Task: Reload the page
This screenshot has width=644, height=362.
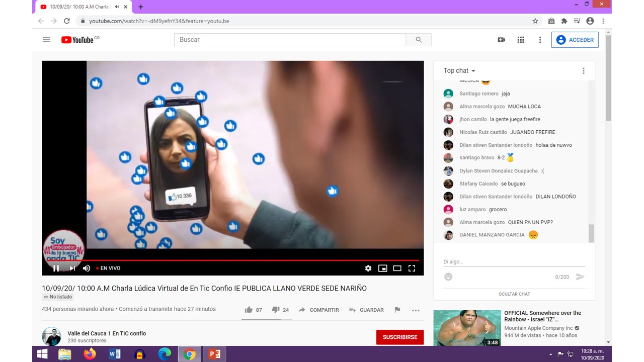Action: (x=67, y=21)
